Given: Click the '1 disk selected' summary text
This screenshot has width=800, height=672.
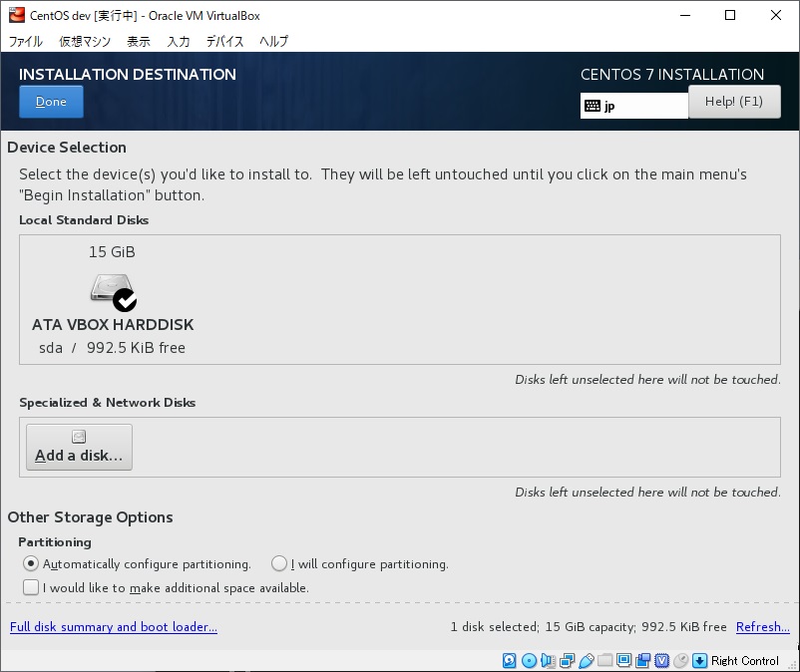Looking at the screenshot, I should tap(495, 626).
